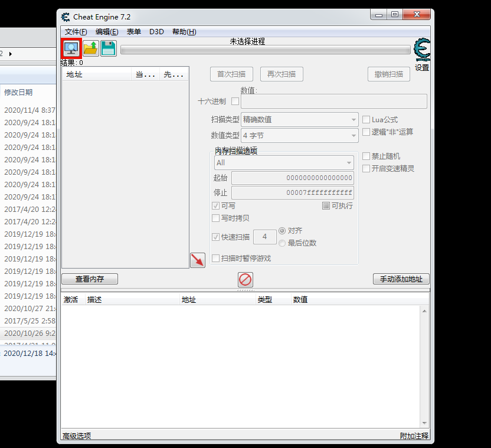Click the 地址 column header in address table
The width and height of the screenshot is (491, 448).
(218, 299)
